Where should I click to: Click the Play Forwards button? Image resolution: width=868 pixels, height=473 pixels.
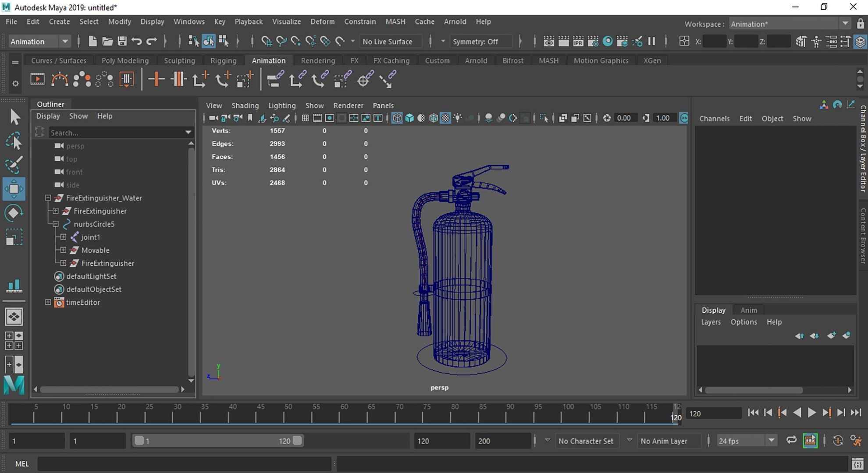811,413
